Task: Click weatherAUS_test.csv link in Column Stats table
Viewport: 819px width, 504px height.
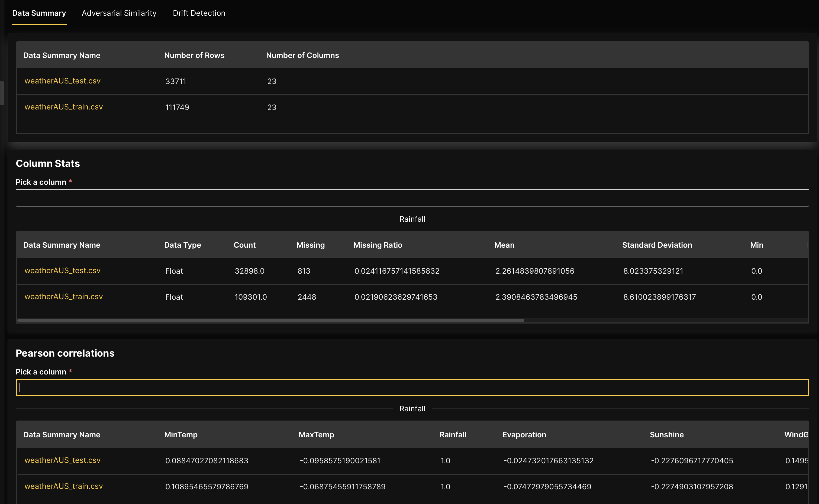Action: click(62, 271)
